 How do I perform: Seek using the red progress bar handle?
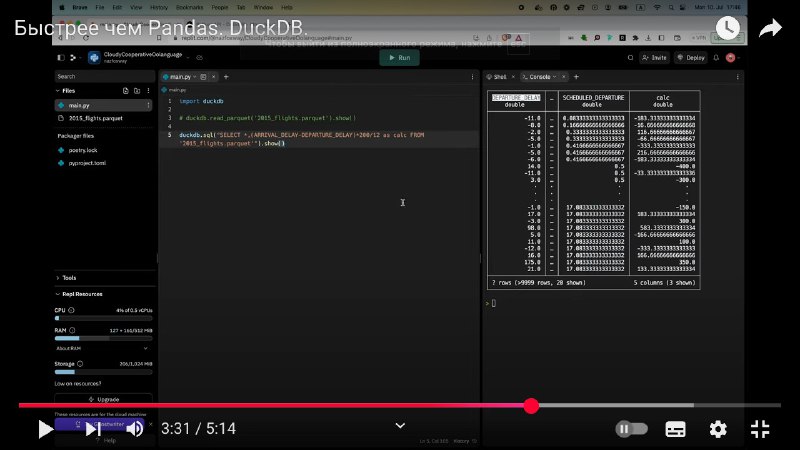pos(531,406)
